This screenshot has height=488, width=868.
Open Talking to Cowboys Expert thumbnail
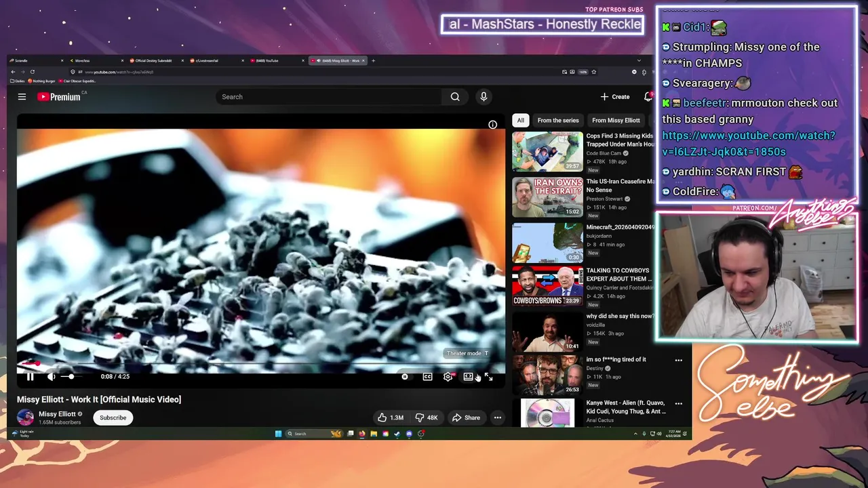coord(547,286)
